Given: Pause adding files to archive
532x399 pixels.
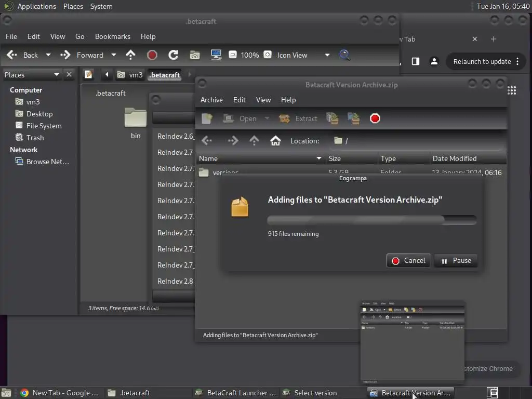Looking at the screenshot, I should (x=456, y=261).
